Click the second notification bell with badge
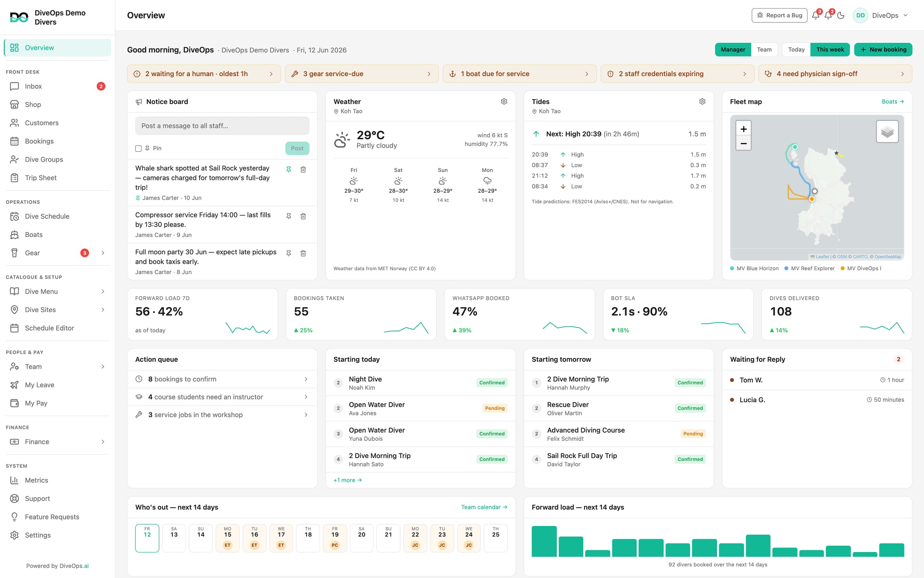 point(828,15)
